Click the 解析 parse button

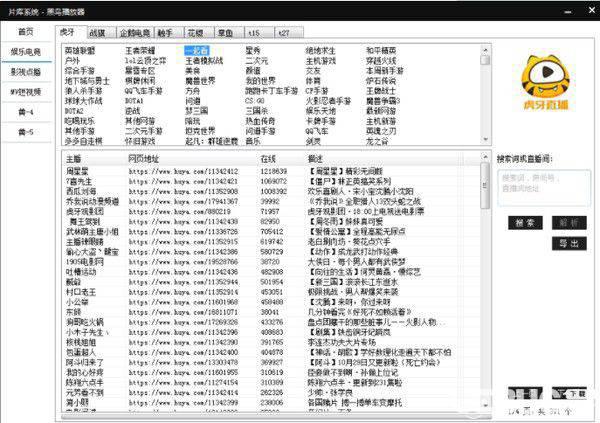click(x=569, y=223)
